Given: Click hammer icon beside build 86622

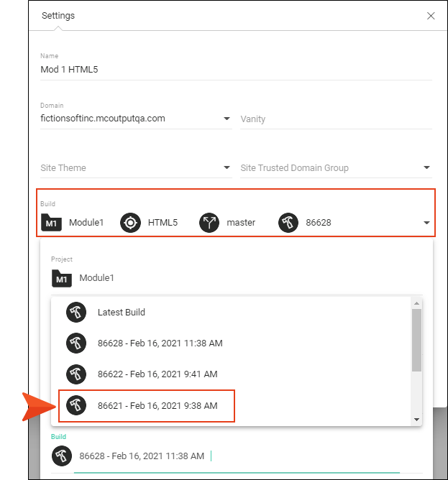Looking at the screenshot, I should click(76, 374).
